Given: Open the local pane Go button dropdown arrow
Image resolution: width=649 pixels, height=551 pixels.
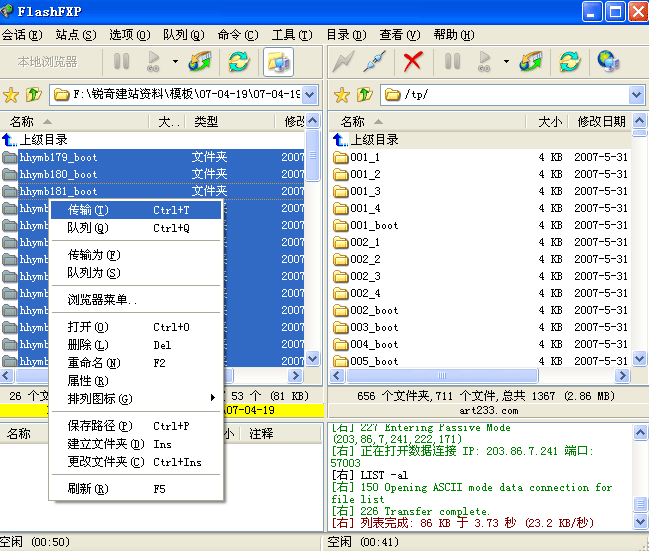Looking at the screenshot, I should [175, 62].
